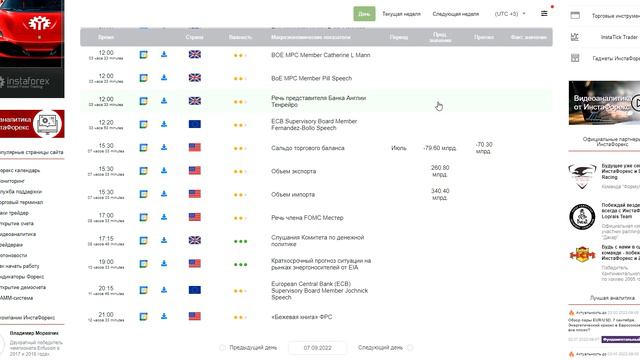Go to Следующий день
The height and width of the screenshot is (360, 640).
coord(385,348)
